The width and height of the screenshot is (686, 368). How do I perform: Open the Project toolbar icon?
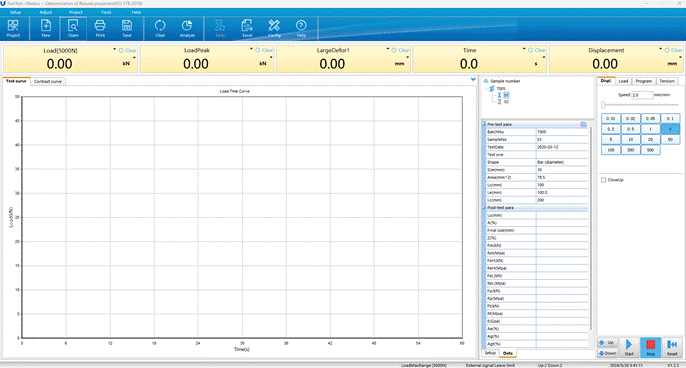point(13,28)
